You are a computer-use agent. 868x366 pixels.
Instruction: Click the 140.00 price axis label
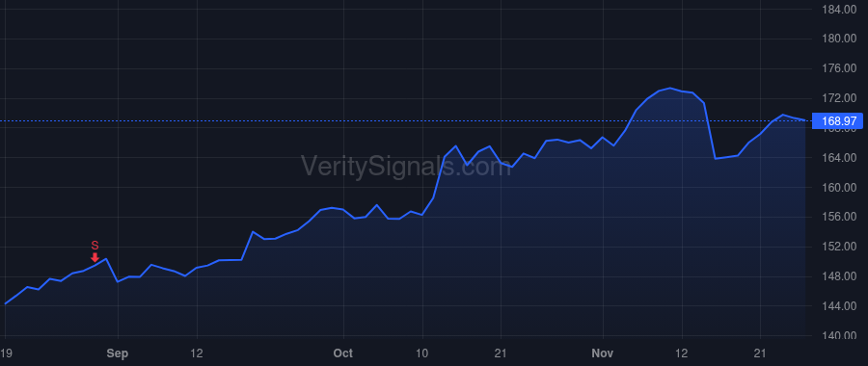(839, 335)
